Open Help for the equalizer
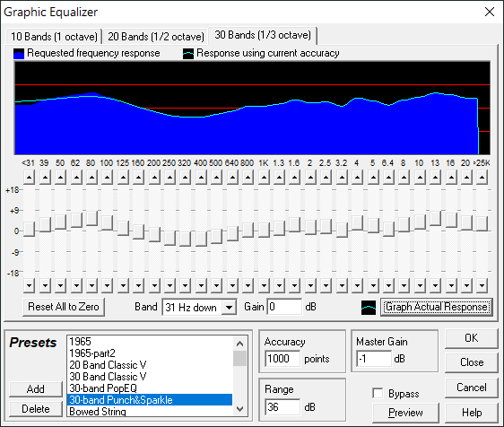 [x=471, y=413]
